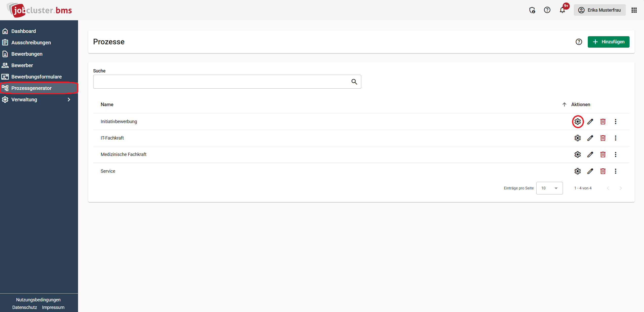Click the search magnifier icon
The image size is (644, 312).
coord(354,82)
